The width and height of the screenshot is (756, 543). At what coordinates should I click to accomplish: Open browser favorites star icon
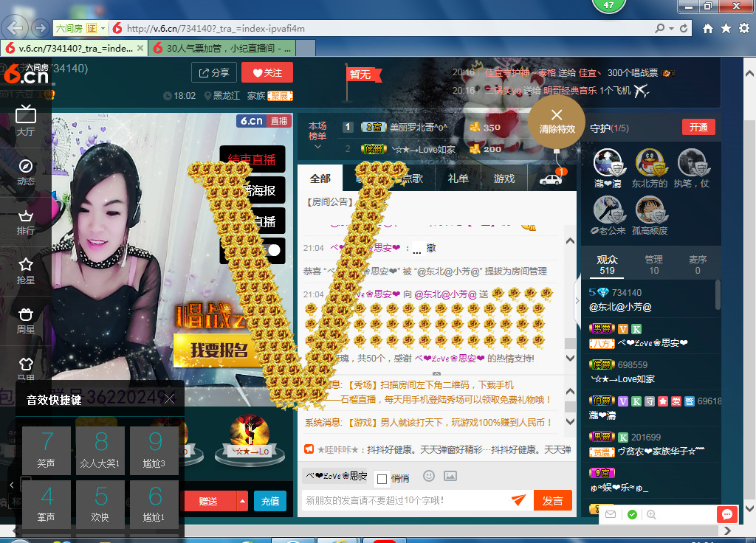(726, 29)
